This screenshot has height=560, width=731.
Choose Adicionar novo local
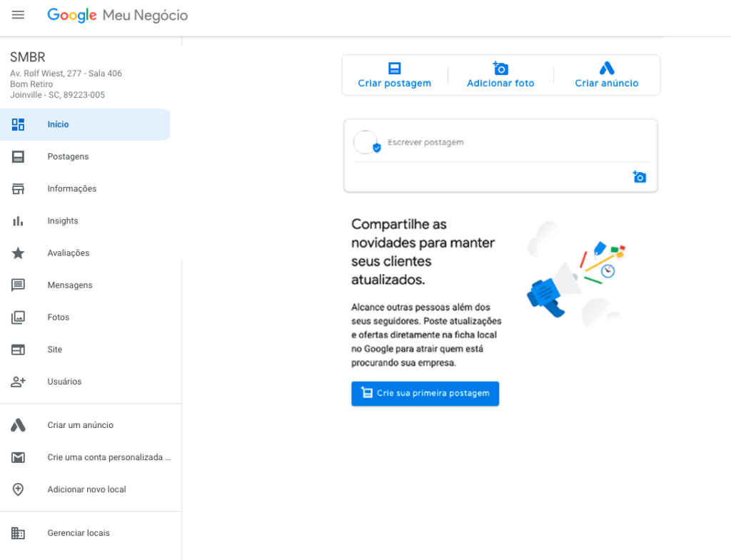(x=85, y=489)
